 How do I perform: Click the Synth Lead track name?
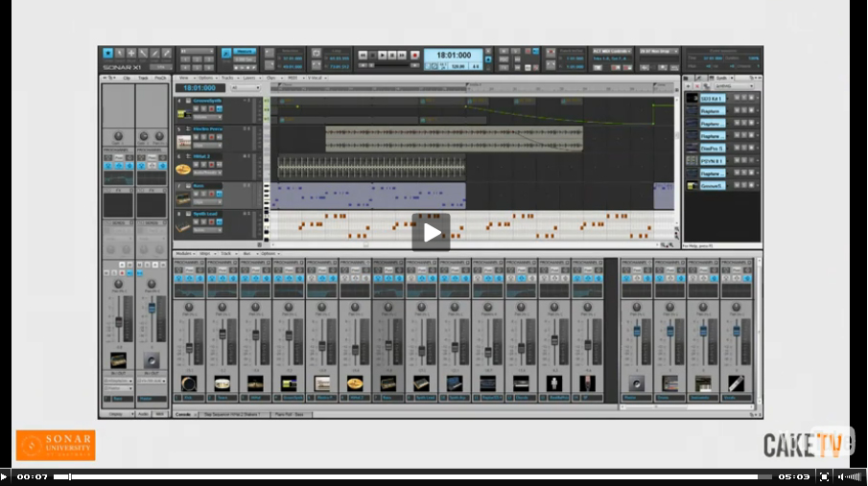pyautogui.click(x=205, y=214)
